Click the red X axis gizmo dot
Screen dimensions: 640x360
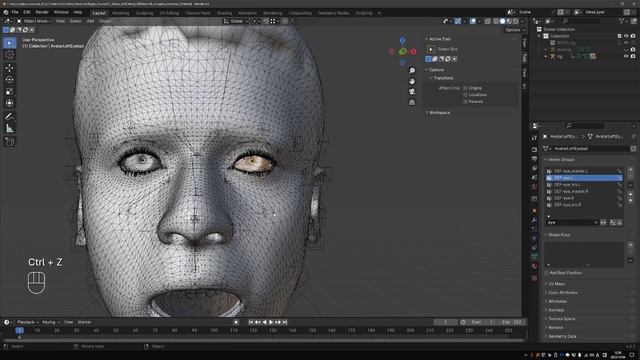413,51
